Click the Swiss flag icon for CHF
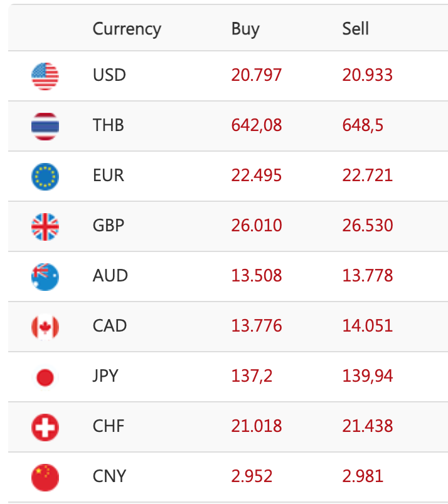Image resolution: width=448 pixels, height=504 pixels. (45, 428)
